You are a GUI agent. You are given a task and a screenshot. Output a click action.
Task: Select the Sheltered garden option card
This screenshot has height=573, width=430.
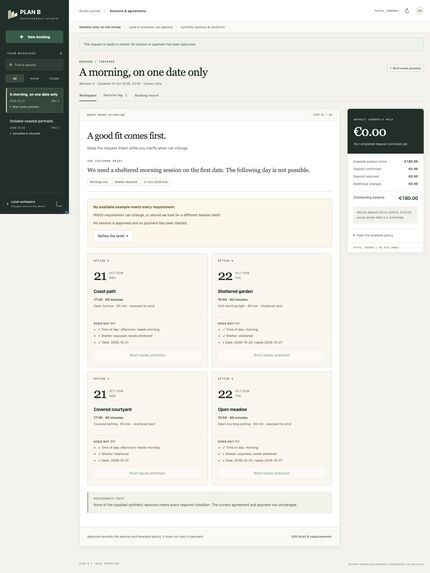pyautogui.click(x=272, y=310)
